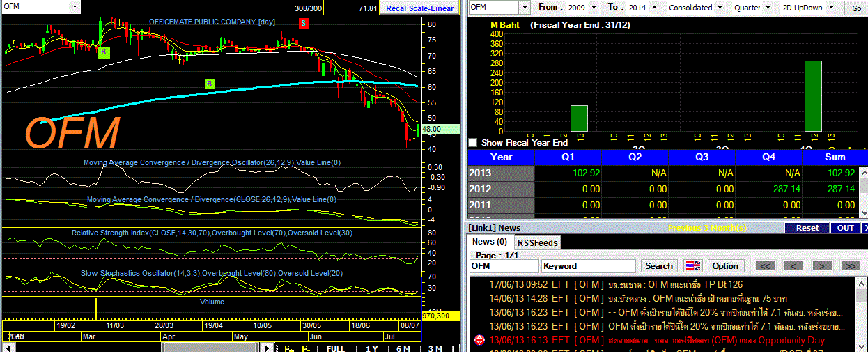Viewport: 868px width, 356px height.
Task: Click the Recal Scale-Linear button
Action: point(420,8)
